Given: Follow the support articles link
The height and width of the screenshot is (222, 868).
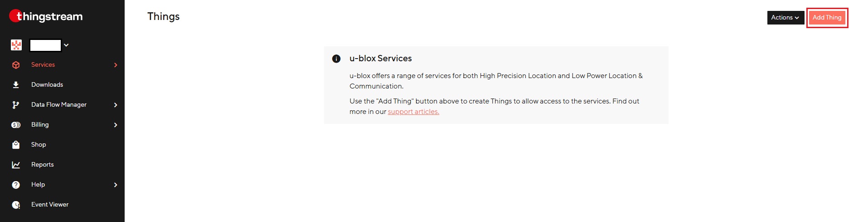Looking at the screenshot, I should click(x=413, y=112).
